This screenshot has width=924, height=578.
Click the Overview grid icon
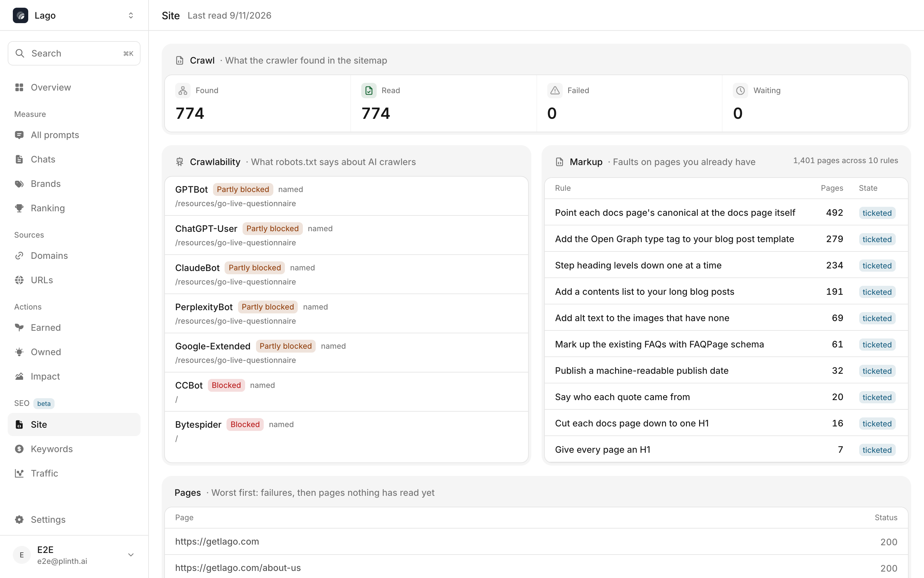19,88
